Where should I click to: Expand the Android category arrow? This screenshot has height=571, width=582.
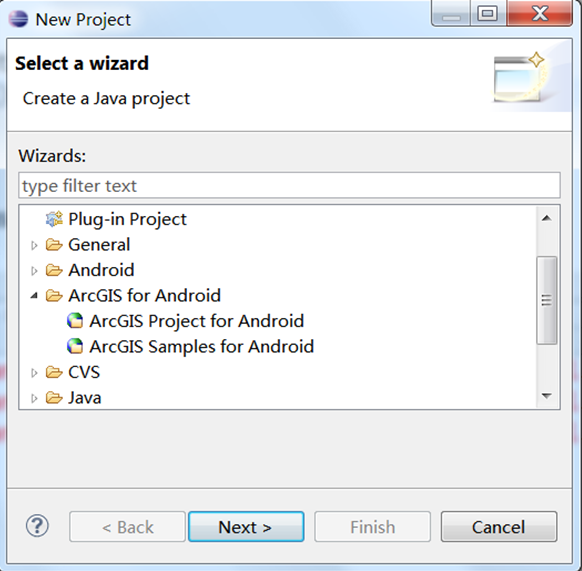pyautogui.click(x=34, y=271)
